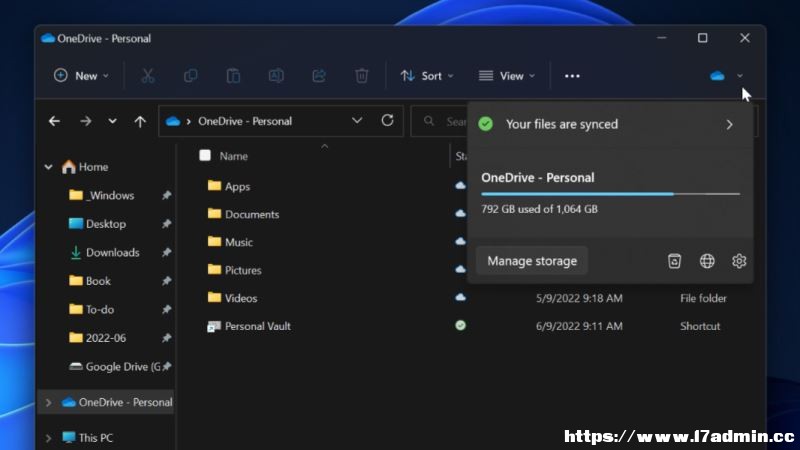Select the 2022-06 folder in sidebar
The height and width of the screenshot is (450, 800).
(106, 338)
